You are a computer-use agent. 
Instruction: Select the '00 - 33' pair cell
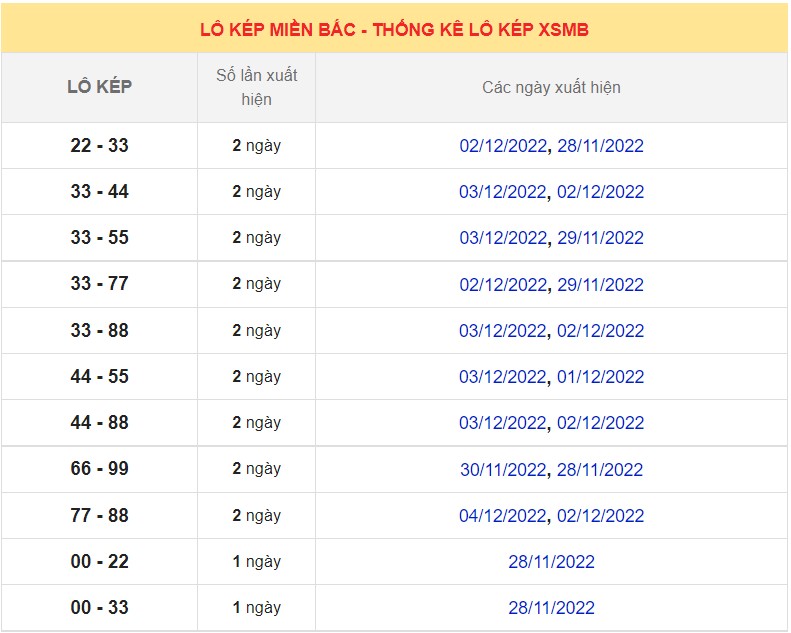(x=99, y=607)
